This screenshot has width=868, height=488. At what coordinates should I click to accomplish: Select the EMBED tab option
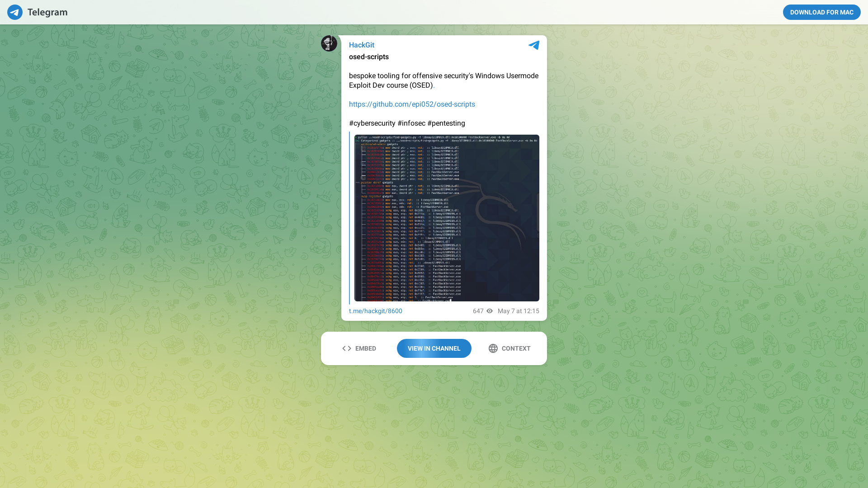[x=359, y=348]
